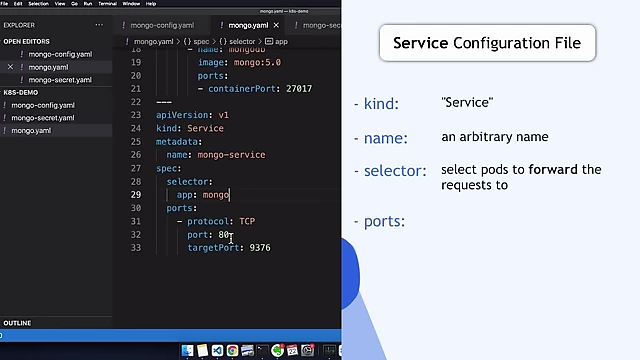Image resolution: width=640 pixels, height=360 pixels.
Task: Click the 'mongo:5.0' image value
Action: click(x=257, y=62)
